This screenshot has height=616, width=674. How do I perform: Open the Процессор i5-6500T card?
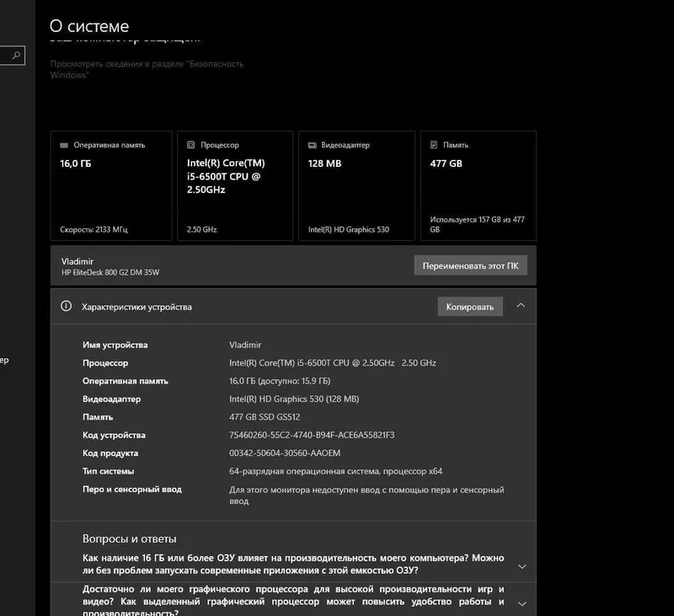tap(235, 185)
